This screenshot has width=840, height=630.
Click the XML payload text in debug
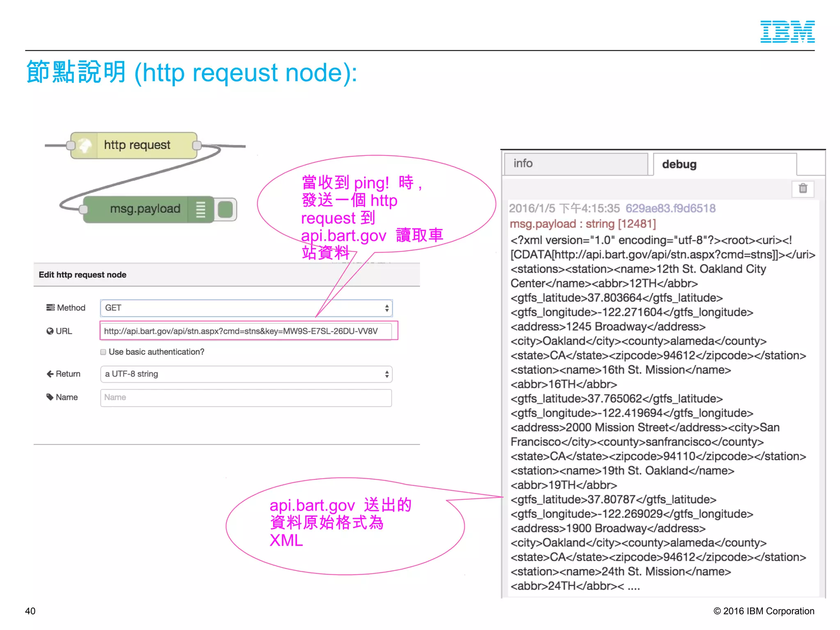[662, 413]
